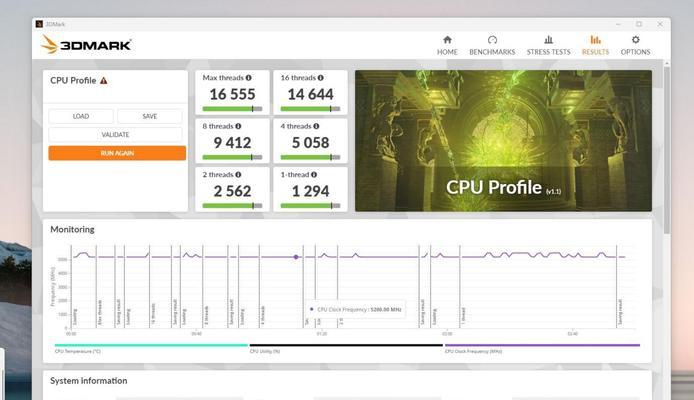Click the 2 threads score progress bar

[x=232, y=206]
